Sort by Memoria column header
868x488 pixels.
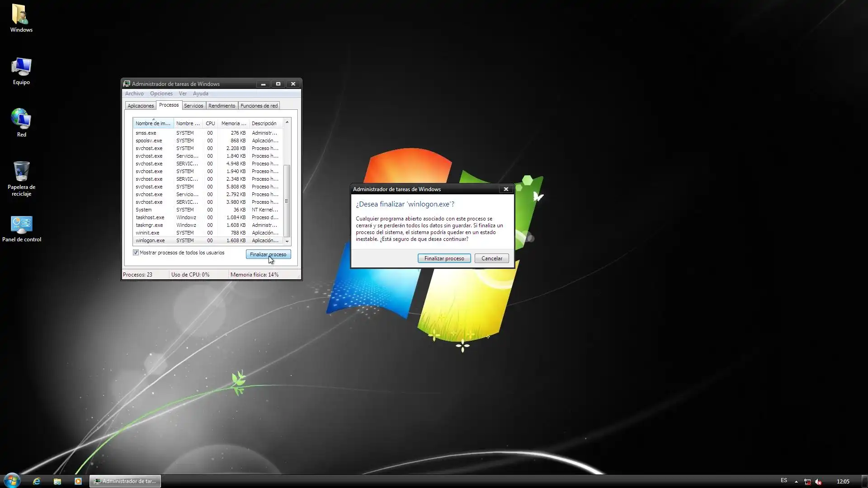(233, 123)
